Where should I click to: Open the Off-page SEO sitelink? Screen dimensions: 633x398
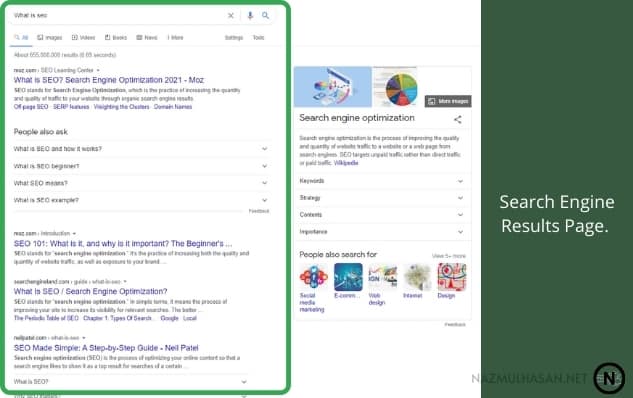coord(31,107)
